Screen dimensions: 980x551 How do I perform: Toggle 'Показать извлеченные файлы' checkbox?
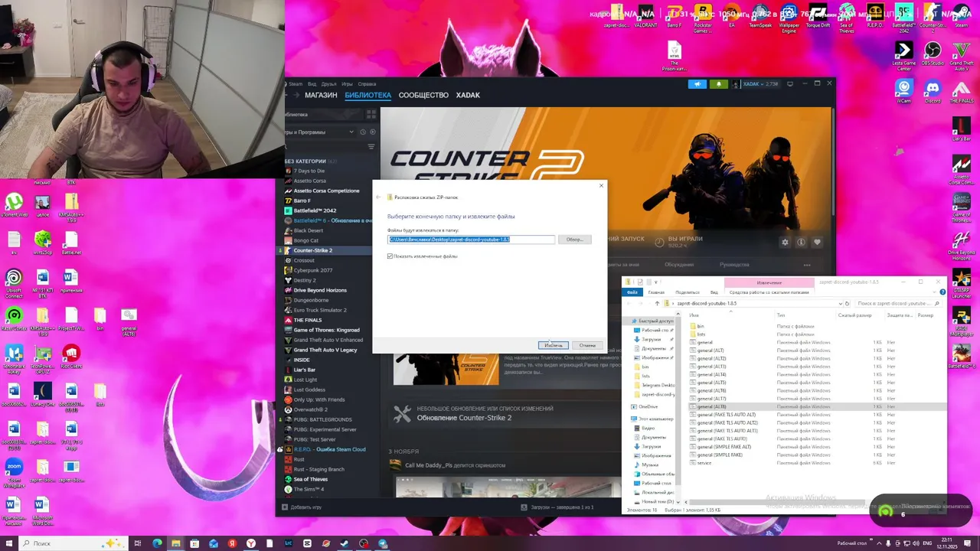coord(390,256)
